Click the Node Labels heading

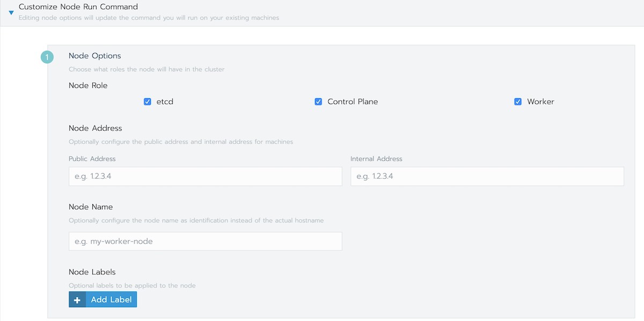[92, 272]
